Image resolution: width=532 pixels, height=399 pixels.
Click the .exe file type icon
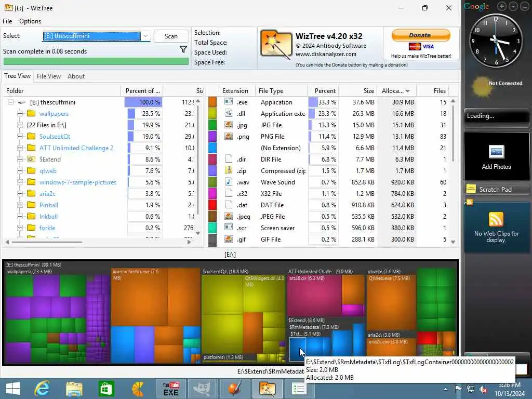[229, 101]
